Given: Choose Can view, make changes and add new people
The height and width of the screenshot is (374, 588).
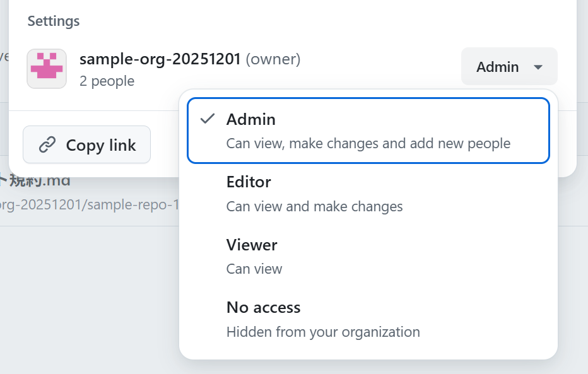Looking at the screenshot, I should [x=368, y=143].
